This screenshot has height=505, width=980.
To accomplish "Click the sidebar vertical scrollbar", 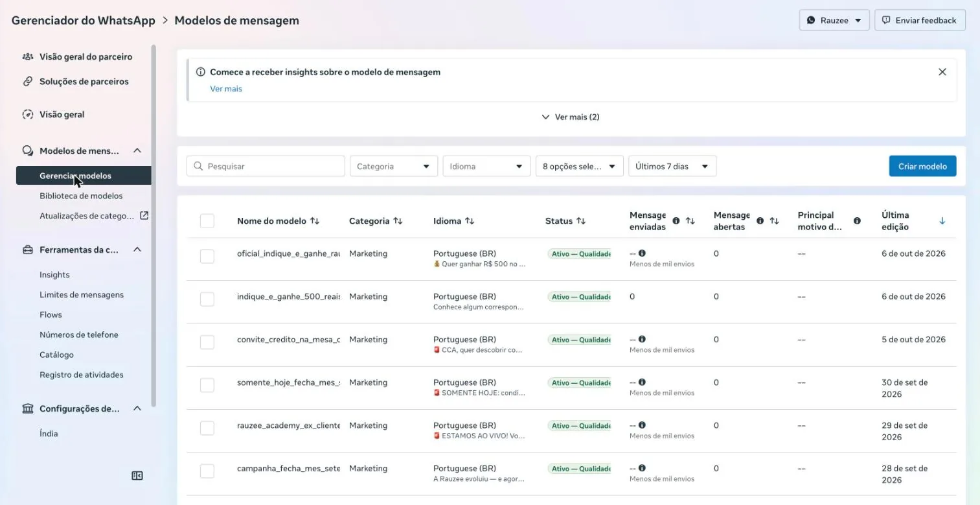I will pos(154,226).
